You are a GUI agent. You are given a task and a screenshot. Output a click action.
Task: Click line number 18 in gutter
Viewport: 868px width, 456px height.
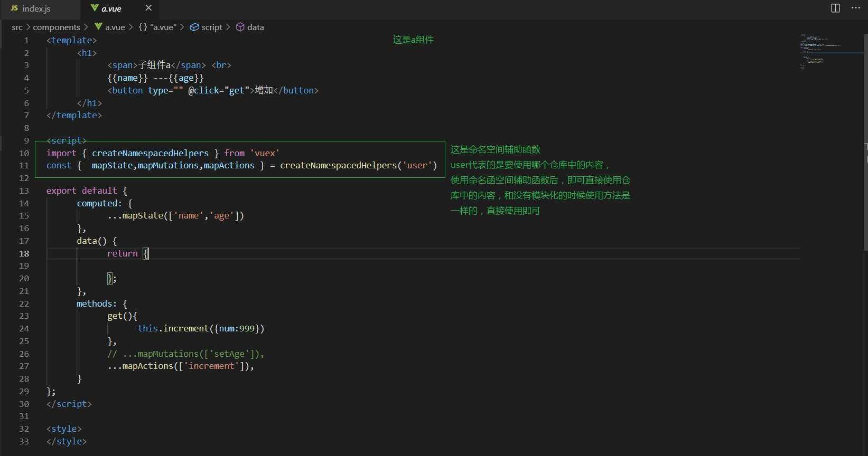[x=24, y=253]
